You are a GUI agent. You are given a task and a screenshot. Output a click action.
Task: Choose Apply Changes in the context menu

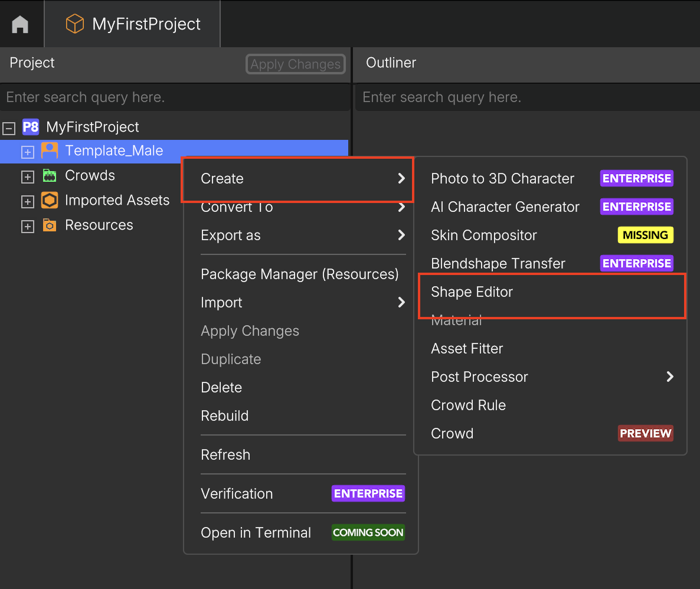point(301,331)
